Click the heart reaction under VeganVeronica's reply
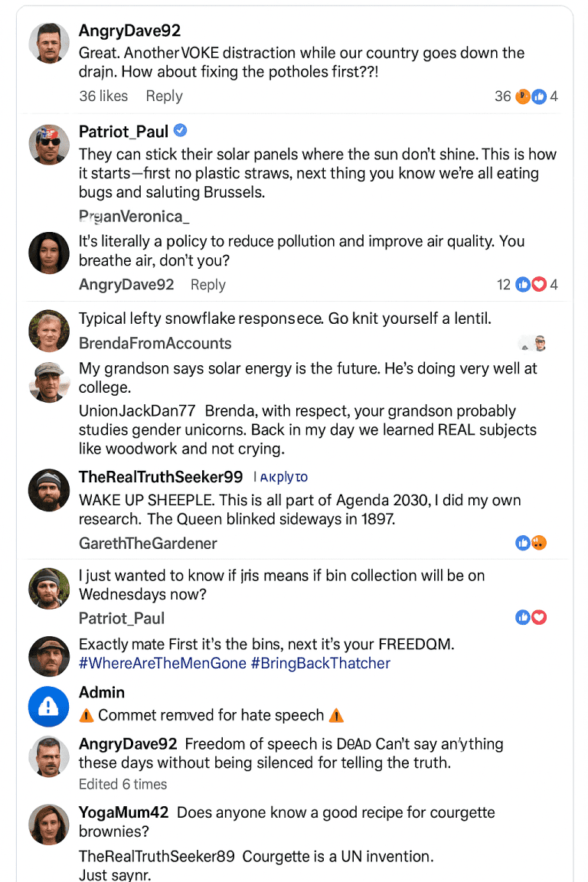The width and height of the screenshot is (588, 882). point(540,284)
